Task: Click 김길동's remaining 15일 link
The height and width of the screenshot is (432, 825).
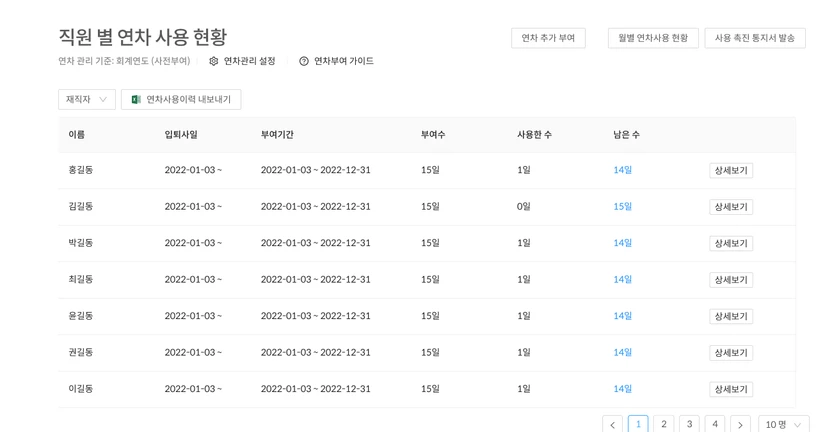Action: coord(622,206)
